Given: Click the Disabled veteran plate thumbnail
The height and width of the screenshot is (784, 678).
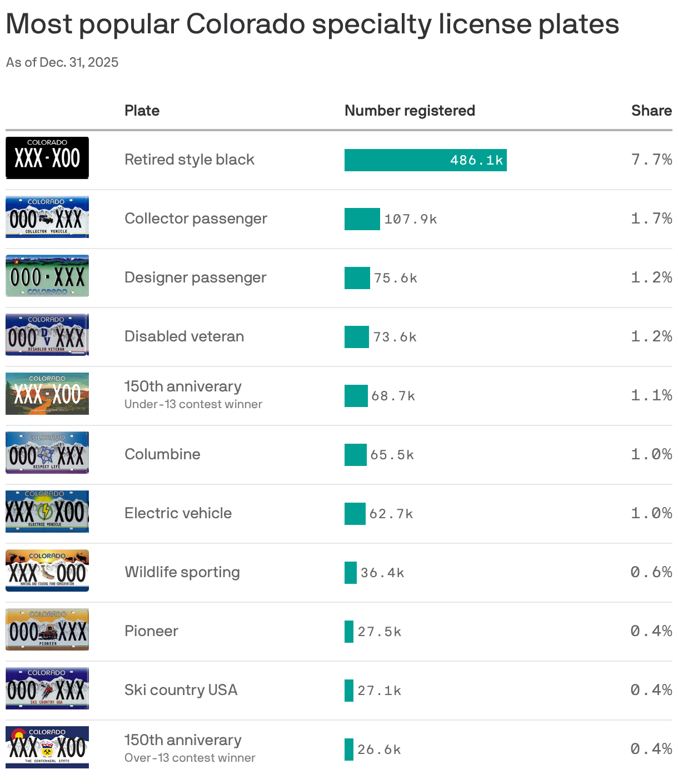Looking at the screenshot, I should tap(47, 335).
